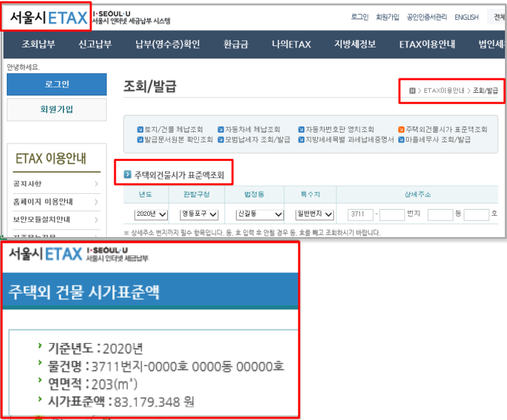This screenshot has width=507, height=420.
Task: Click the 호 input field
Action: 476,214
